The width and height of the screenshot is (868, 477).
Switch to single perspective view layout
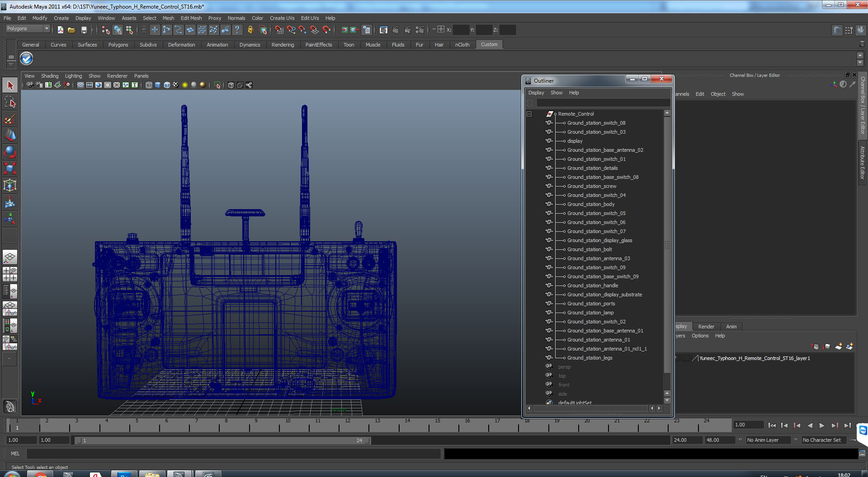pyautogui.click(x=10, y=257)
